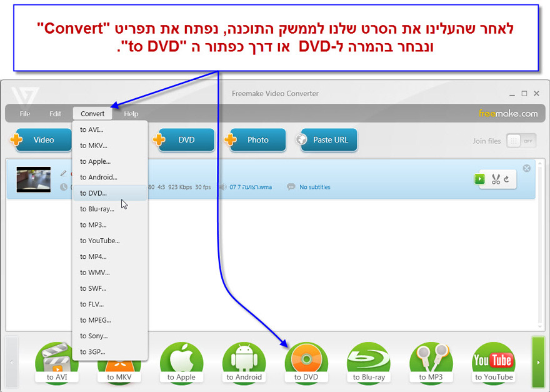
Task: Choose 'to SWF...' menu entry
Action: point(110,288)
